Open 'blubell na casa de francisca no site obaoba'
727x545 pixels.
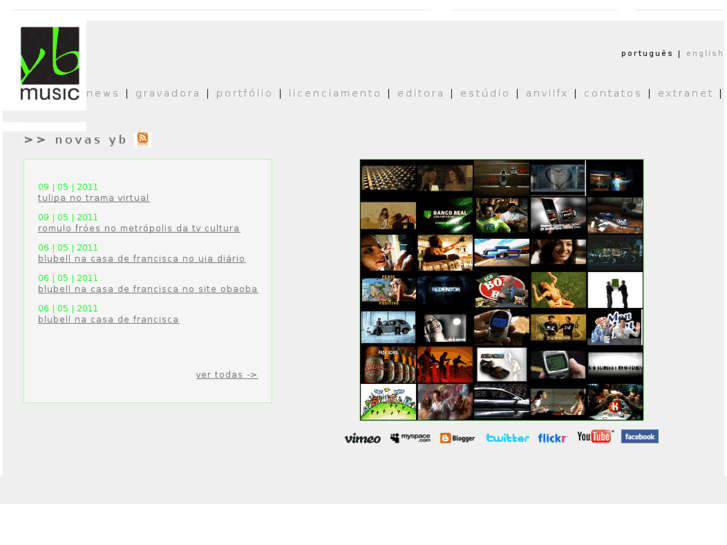tap(148, 289)
